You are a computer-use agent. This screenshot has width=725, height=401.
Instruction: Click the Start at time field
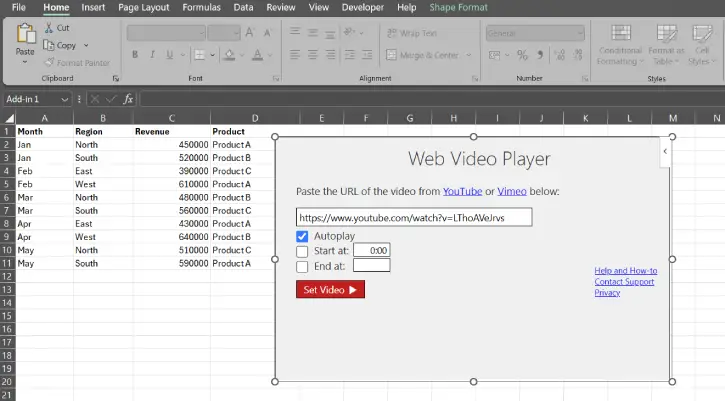pos(372,250)
